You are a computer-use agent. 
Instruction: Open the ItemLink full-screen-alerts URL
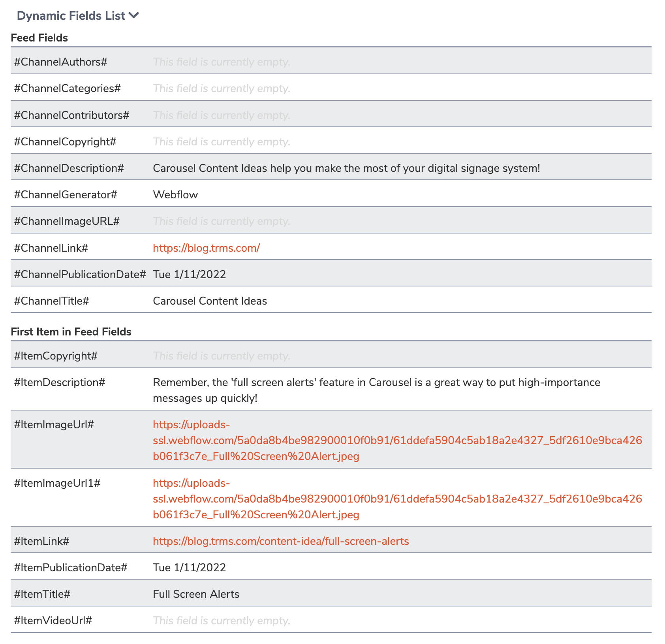pyautogui.click(x=281, y=541)
